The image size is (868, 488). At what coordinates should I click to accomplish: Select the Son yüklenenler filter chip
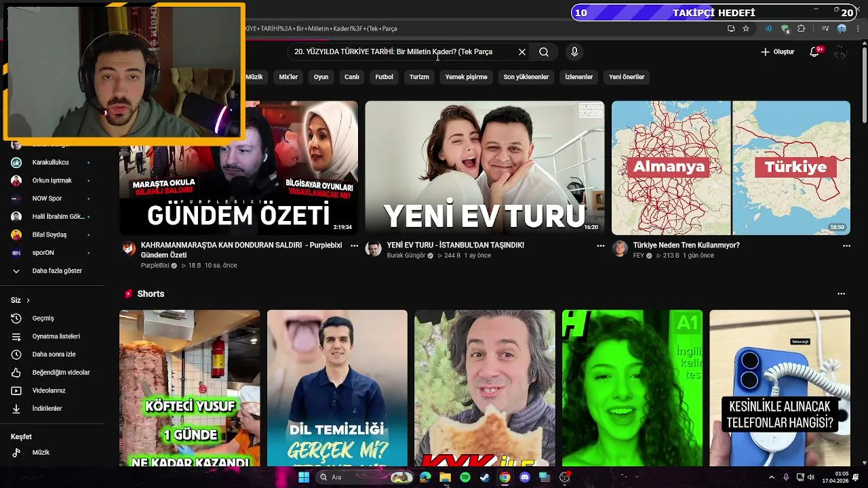pyautogui.click(x=526, y=77)
